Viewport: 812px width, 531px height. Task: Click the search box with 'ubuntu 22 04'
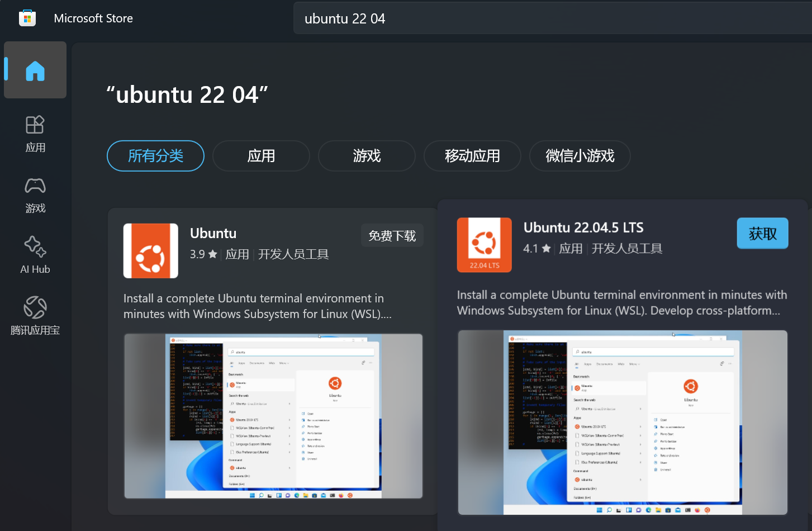pos(552,18)
